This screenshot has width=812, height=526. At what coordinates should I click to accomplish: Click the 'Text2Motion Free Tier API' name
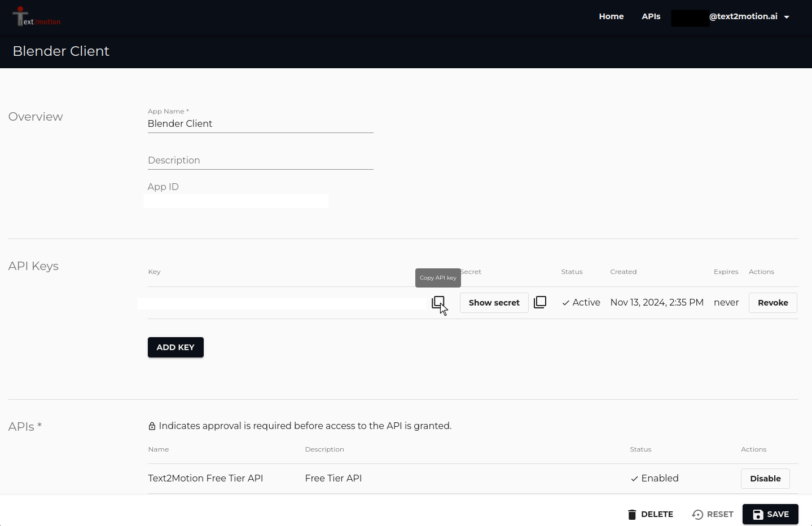205,478
